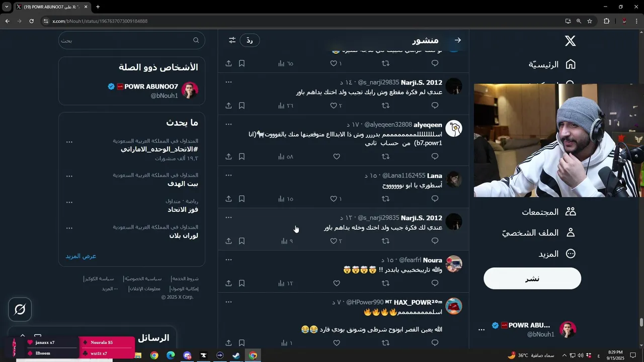Image resolution: width=644 pixels, height=362 pixels.
Task: Open more options on Lana reply
Action: click(228, 175)
